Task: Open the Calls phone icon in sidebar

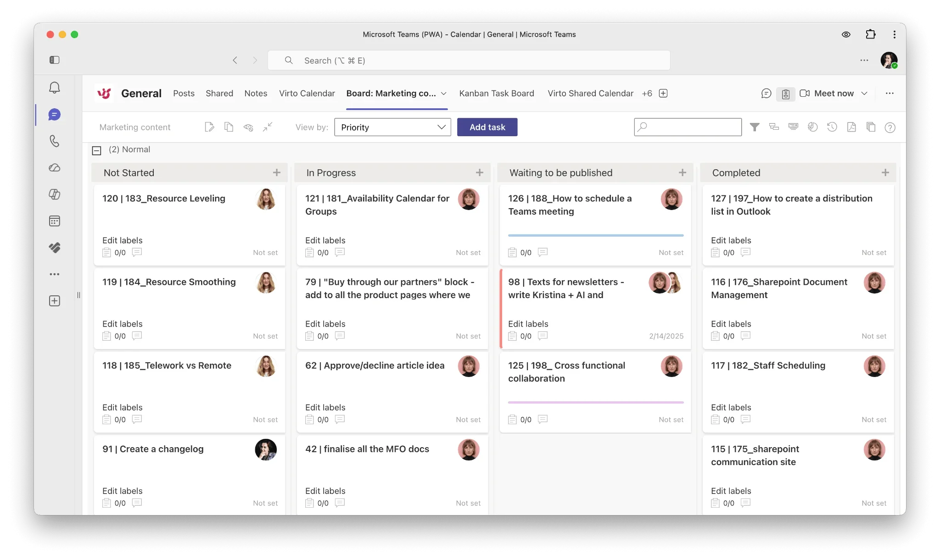Action: (54, 141)
